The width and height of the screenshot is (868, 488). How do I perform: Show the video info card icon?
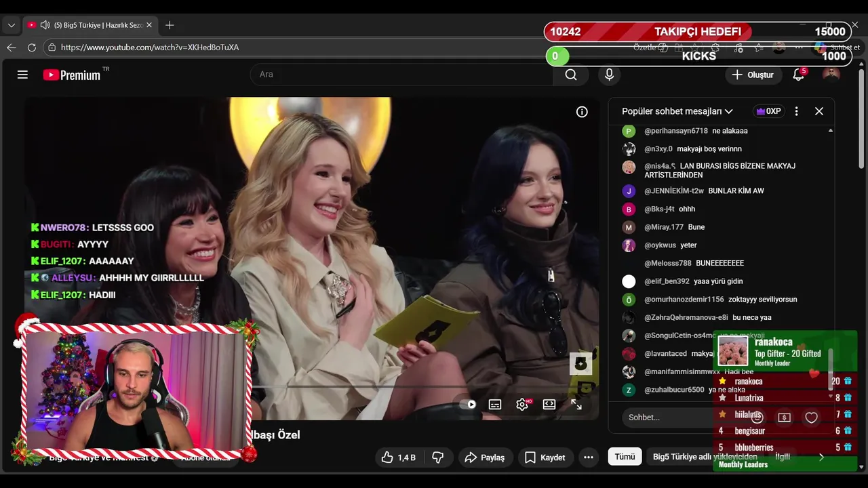582,112
